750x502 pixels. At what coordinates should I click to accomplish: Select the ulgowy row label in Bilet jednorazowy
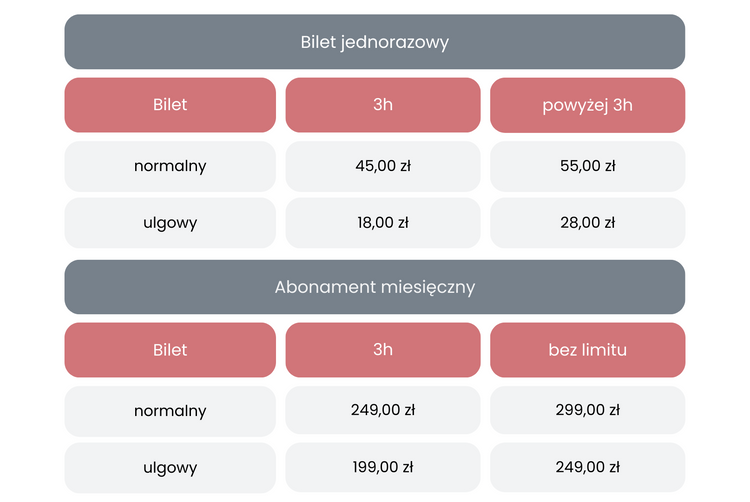(x=170, y=223)
